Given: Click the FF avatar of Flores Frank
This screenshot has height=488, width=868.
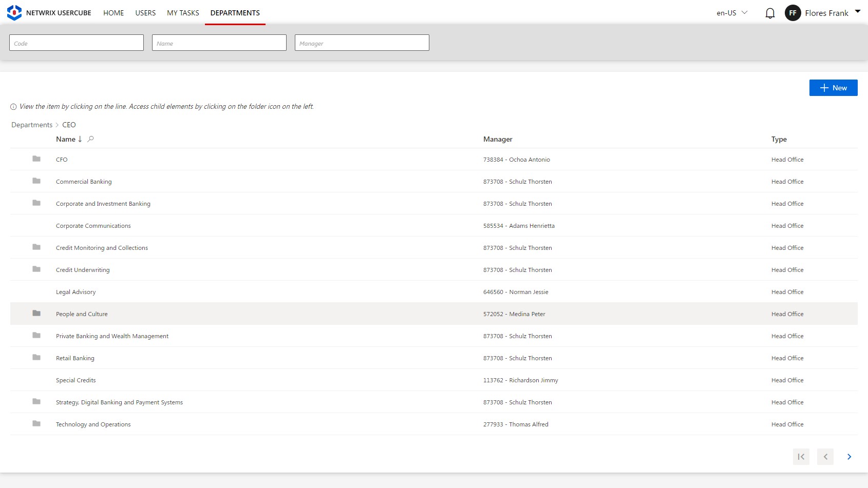Looking at the screenshot, I should (x=792, y=13).
